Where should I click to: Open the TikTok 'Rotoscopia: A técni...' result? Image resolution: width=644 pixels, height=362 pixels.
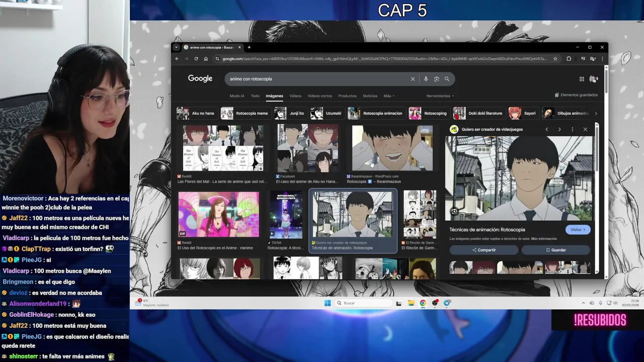tap(286, 215)
